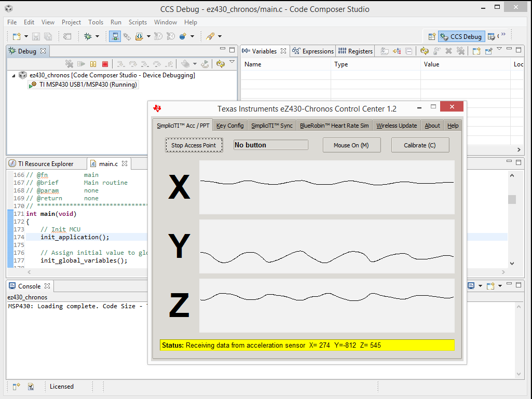
Task: Toggle Mouse On (M) in Chronos Control Center
Action: pos(351,145)
